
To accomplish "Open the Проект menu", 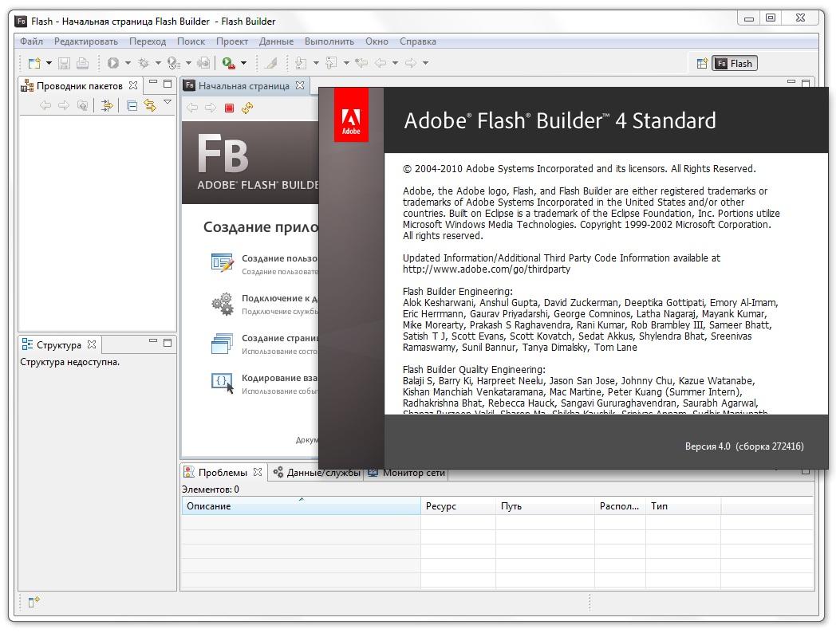I will click(x=232, y=41).
